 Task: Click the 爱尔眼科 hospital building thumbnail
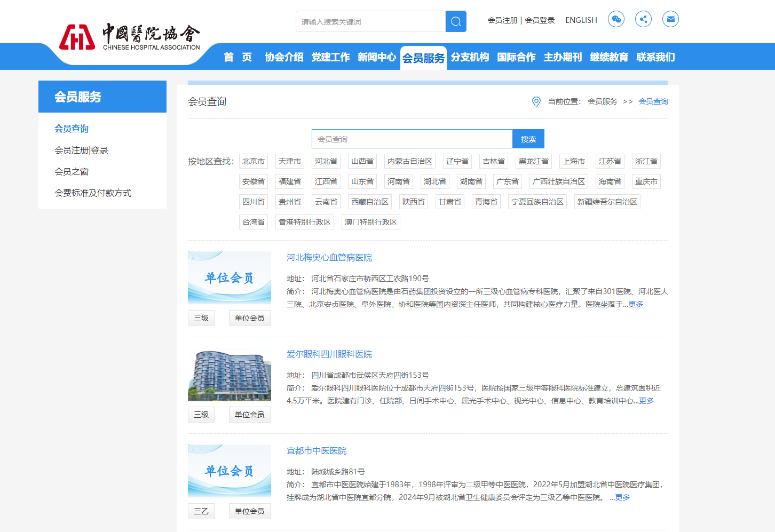(230, 375)
